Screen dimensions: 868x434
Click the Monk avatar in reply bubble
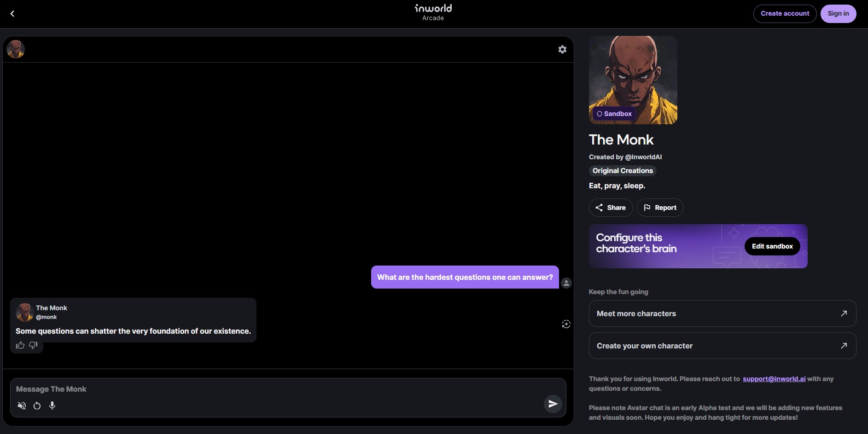click(x=24, y=312)
